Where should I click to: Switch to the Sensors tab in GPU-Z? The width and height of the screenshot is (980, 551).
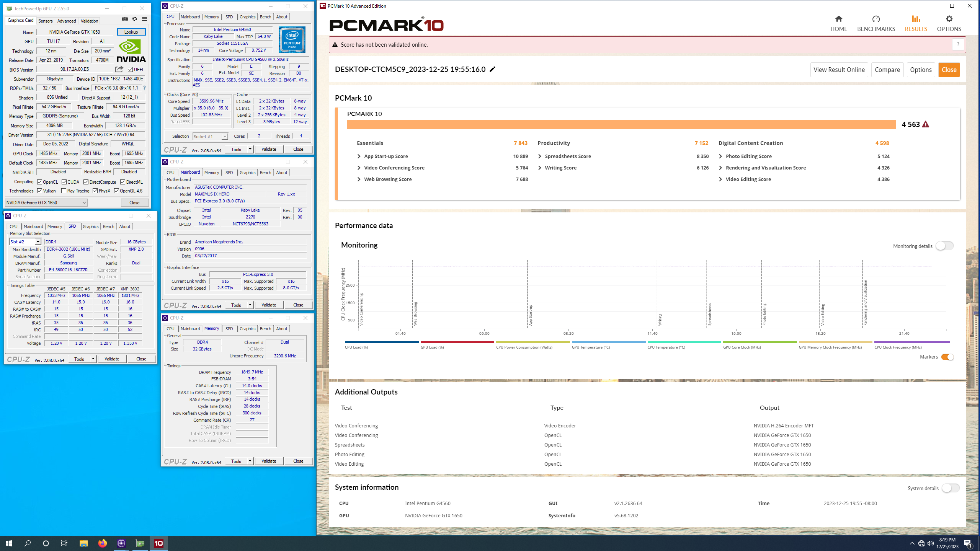click(45, 21)
